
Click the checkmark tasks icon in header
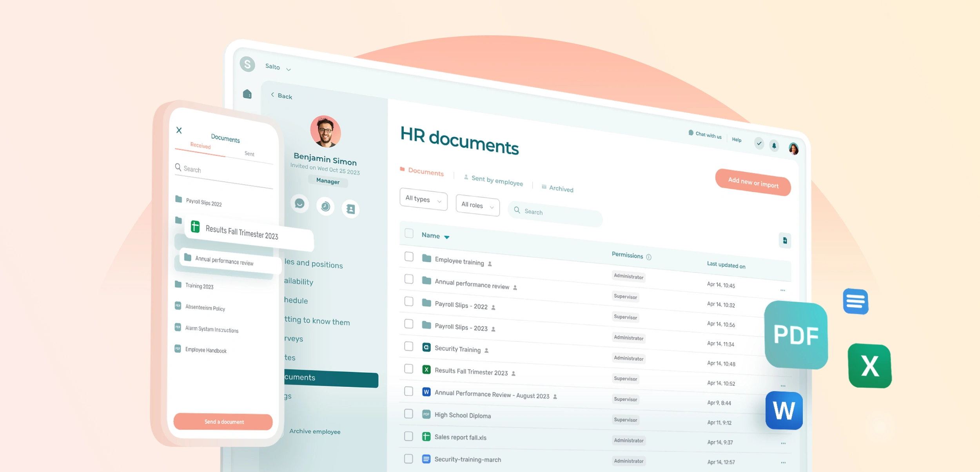pyautogui.click(x=759, y=143)
